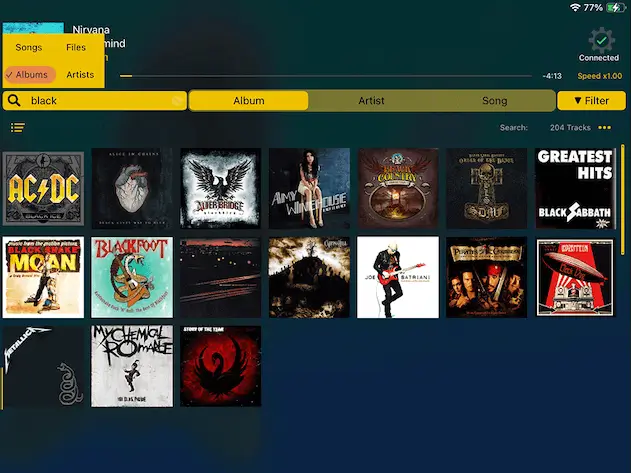This screenshot has width=631, height=473.
Task: Toggle the list view icon
Action: click(x=18, y=128)
